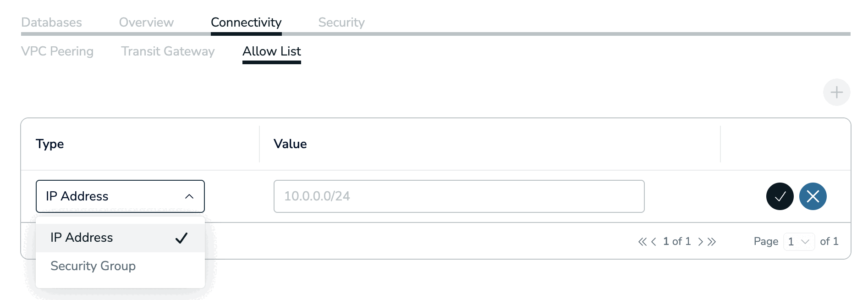Open the Transit Gateway sub-tab
This screenshot has width=868, height=300.
168,51
